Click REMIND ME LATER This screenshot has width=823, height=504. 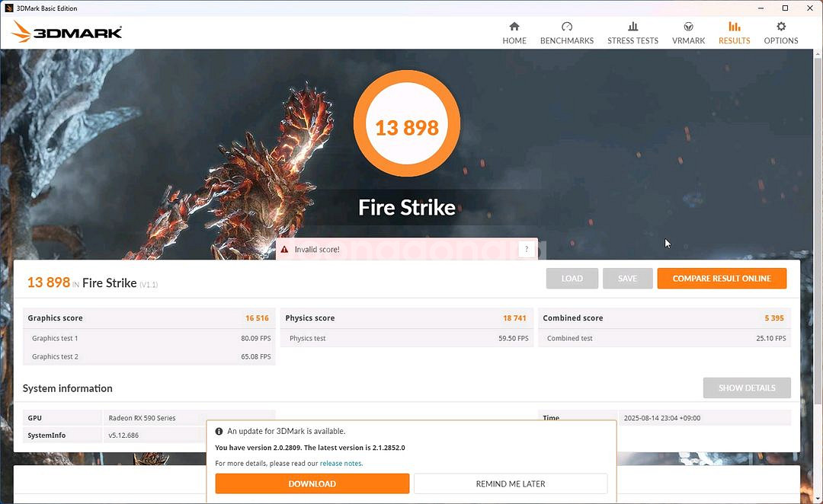coord(511,483)
